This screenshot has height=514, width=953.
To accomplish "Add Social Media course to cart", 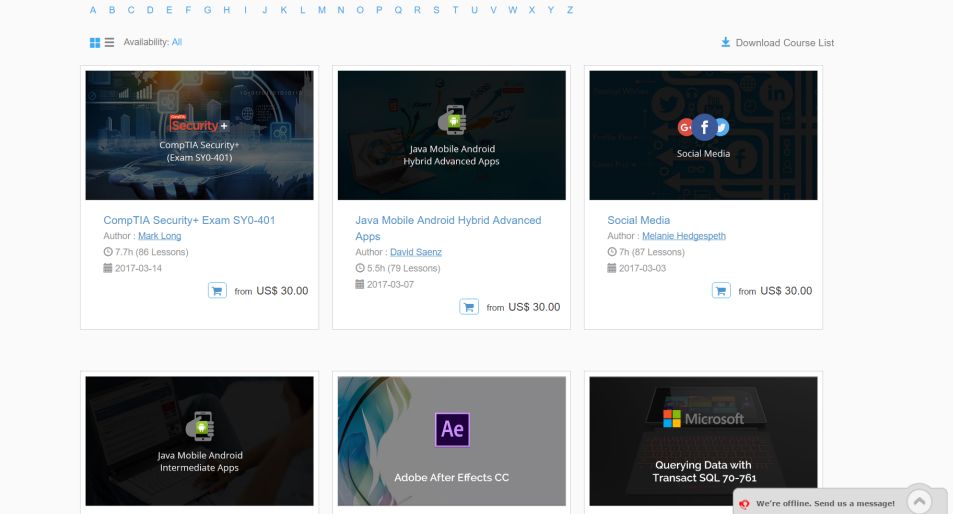I will pos(721,291).
